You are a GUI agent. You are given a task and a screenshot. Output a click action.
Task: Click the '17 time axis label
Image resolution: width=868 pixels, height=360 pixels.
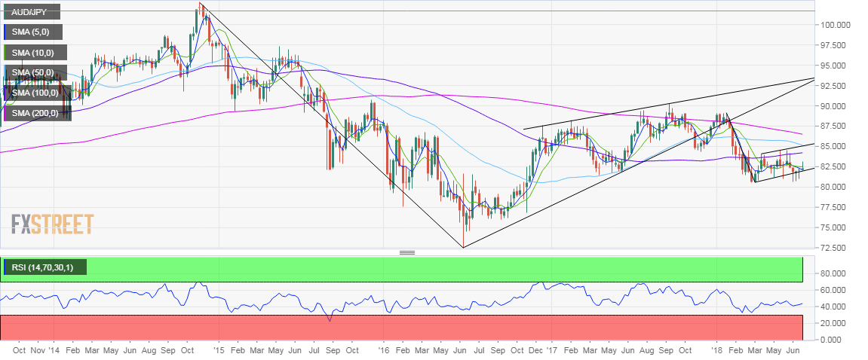coord(551,351)
